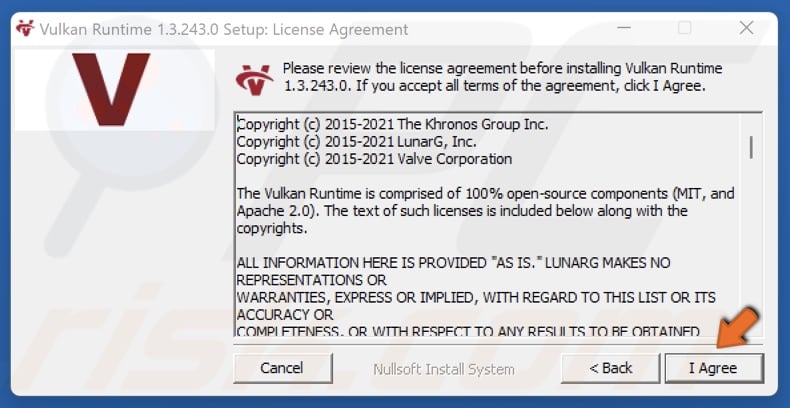Click the Khronos Group copyright line
The width and height of the screenshot is (790, 408).
pyautogui.click(x=392, y=124)
